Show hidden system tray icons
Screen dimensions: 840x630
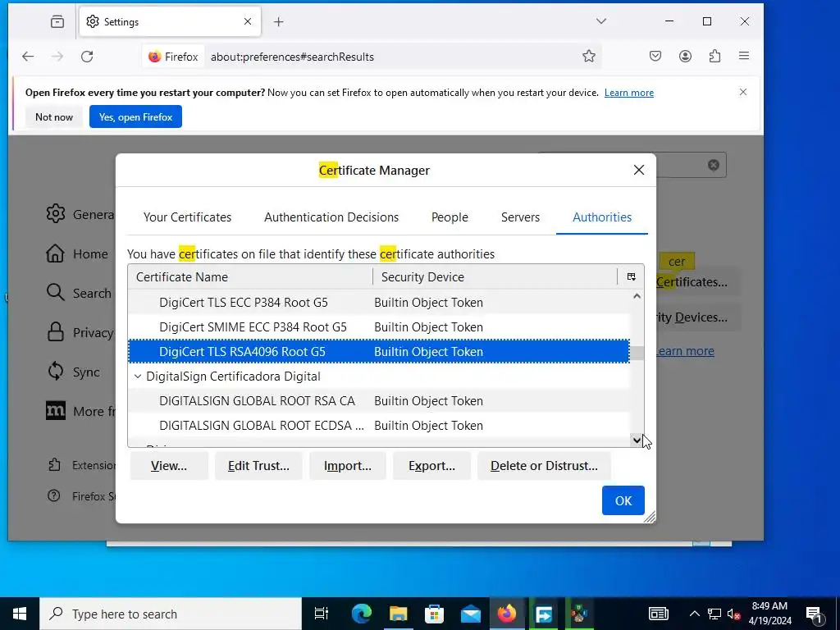coord(694,614)
